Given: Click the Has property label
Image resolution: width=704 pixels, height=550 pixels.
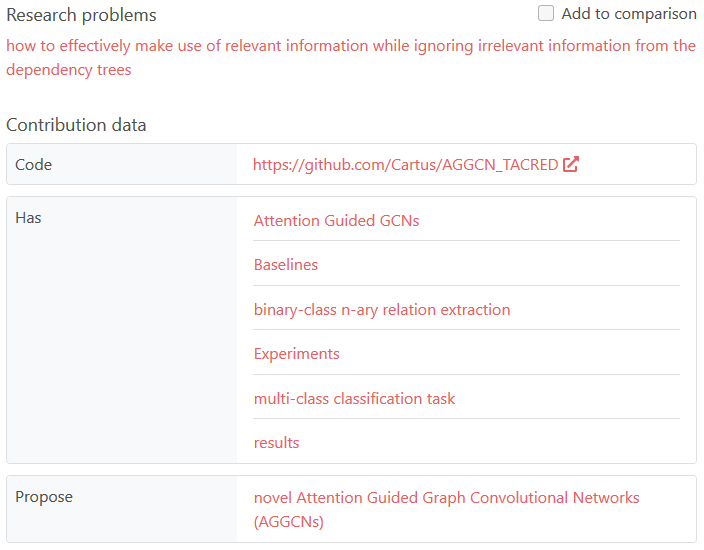Looking at the screenshot, I should click(29, 218).
